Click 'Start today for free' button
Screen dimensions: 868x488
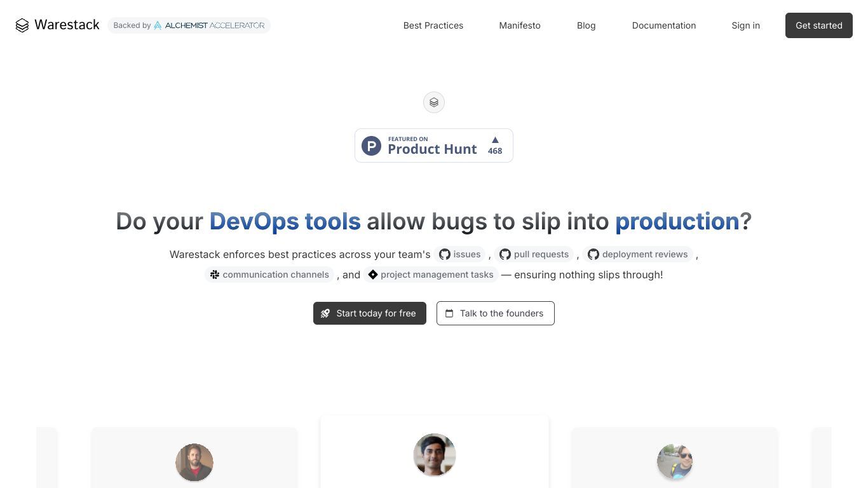point(370,313)
